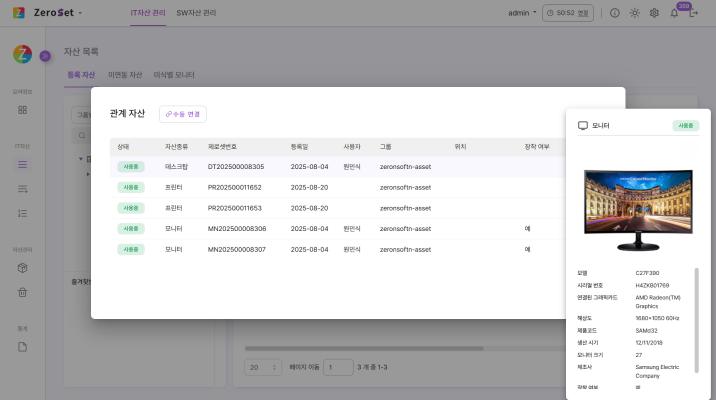716x400 pixels.
Task: Click the serial number H4ZK801769
Action: coord(652,285)
